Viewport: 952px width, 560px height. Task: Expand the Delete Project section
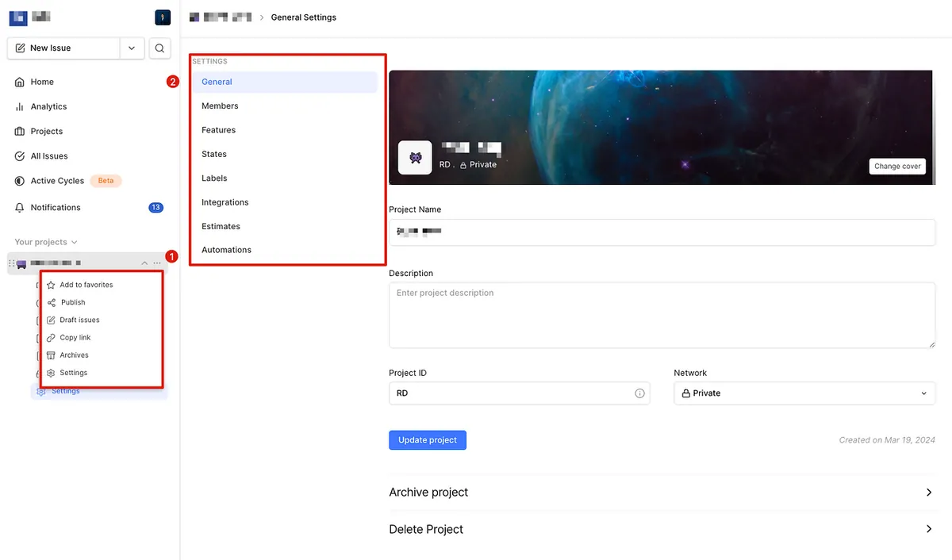928,529
